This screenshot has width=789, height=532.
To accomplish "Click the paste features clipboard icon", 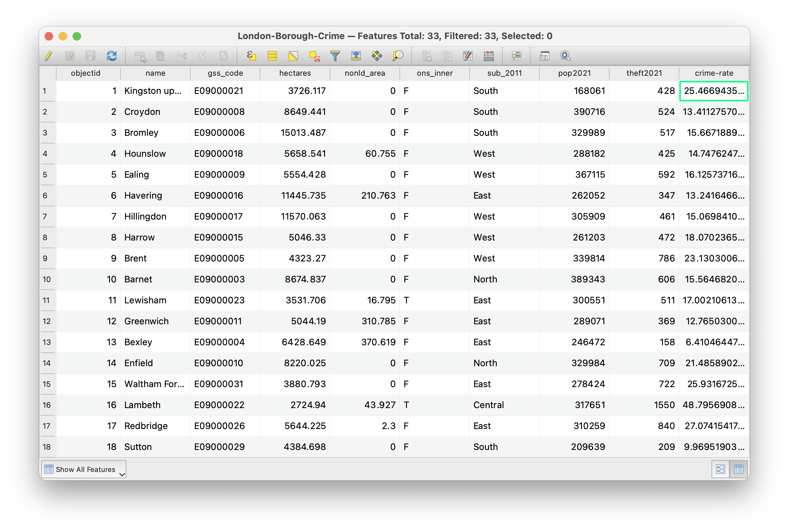I will (223, 56).
